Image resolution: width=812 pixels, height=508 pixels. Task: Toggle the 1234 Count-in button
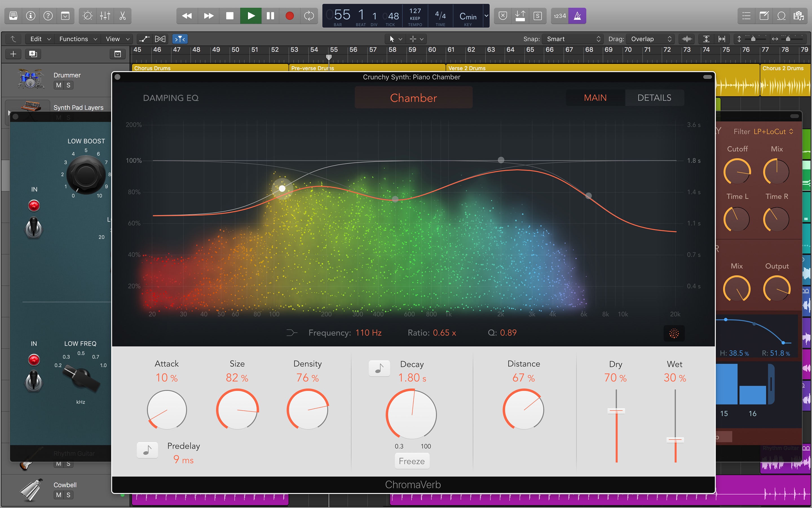click(560, 16)
